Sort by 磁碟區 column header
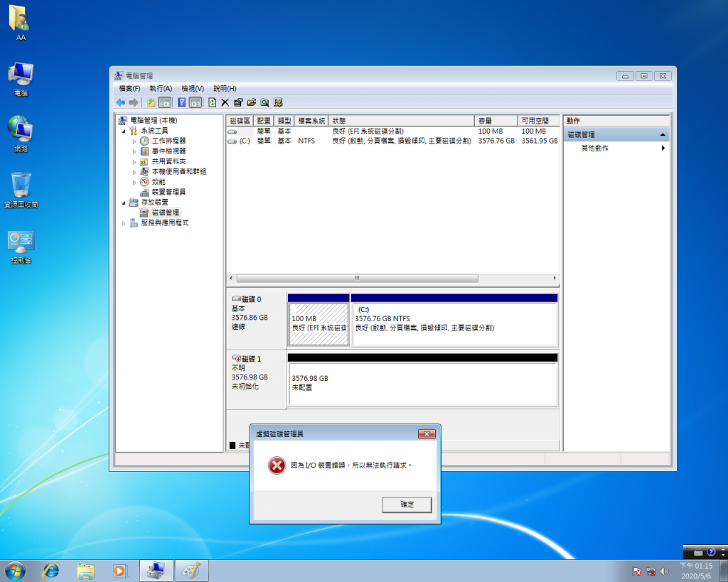 [240, 121]
